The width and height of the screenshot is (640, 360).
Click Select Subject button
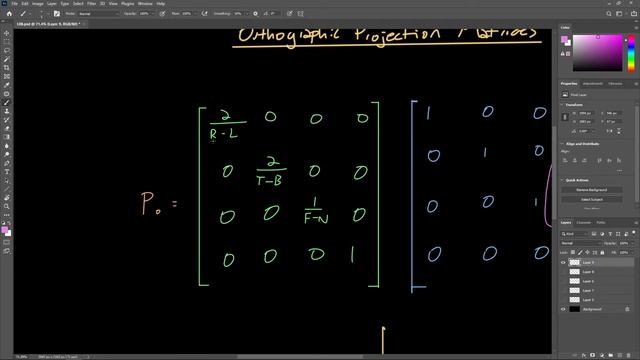592,200
